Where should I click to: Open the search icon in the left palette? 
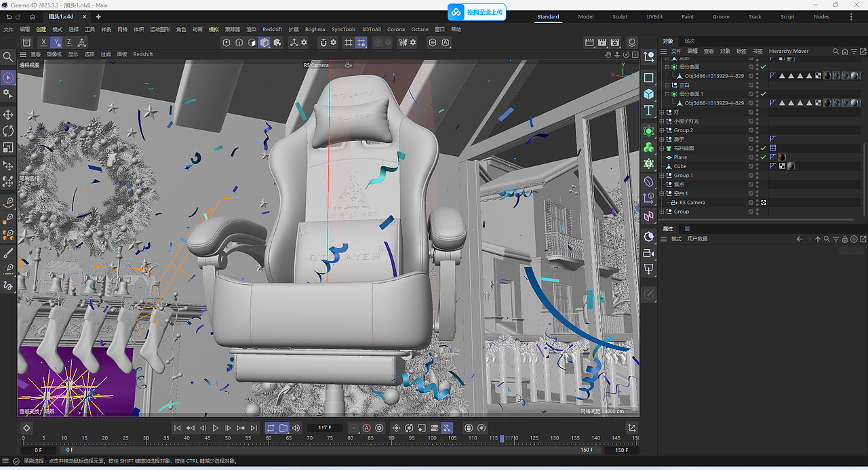8,57
